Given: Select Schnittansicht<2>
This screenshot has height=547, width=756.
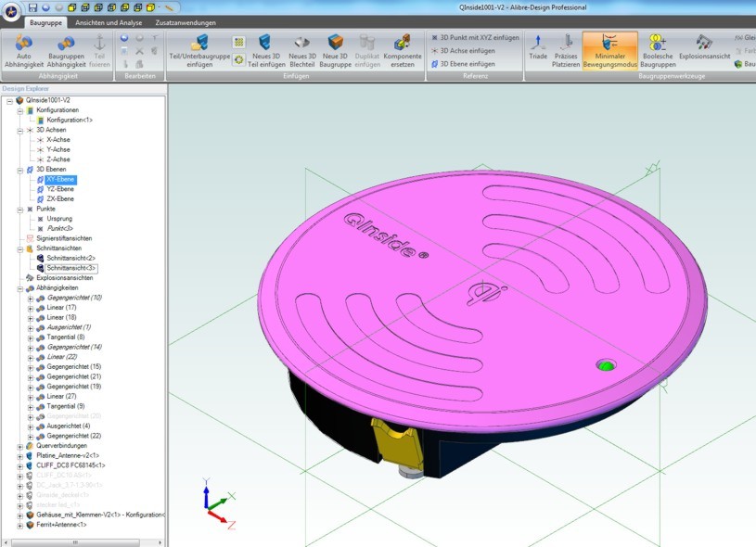Looking at the screenshot, I should click(70, 259).
